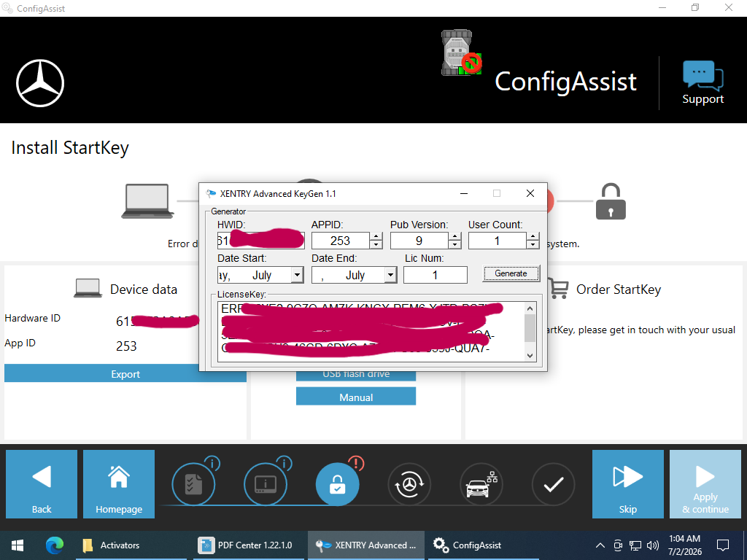This screenshot has width=747, height=560.
Task: Increase Pub Version with up arrow
Action: click(455, 237)
